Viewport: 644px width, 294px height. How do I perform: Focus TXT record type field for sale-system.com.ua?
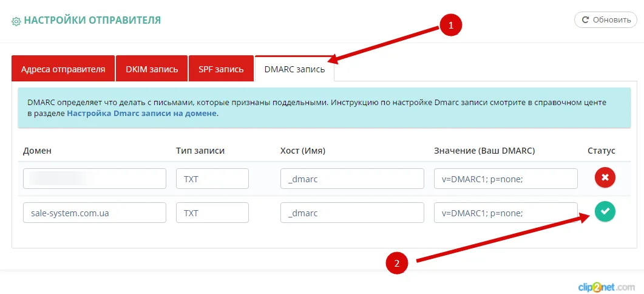212,213
